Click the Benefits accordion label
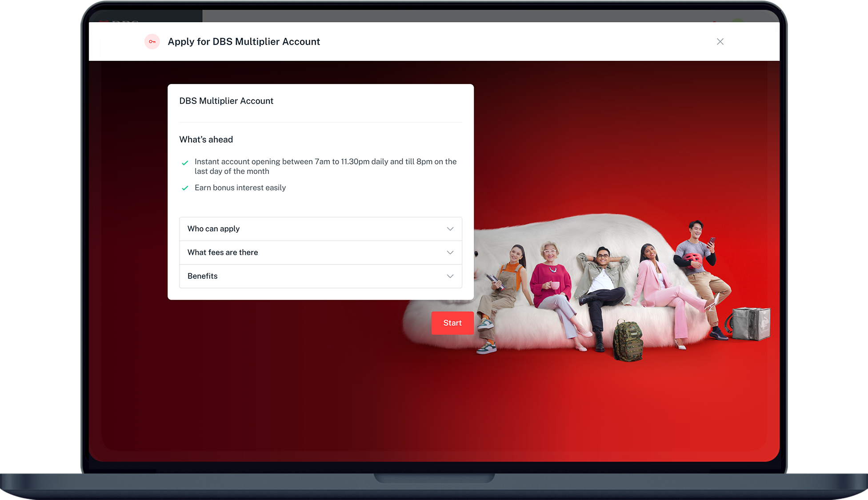 click(x=202, y=276)
